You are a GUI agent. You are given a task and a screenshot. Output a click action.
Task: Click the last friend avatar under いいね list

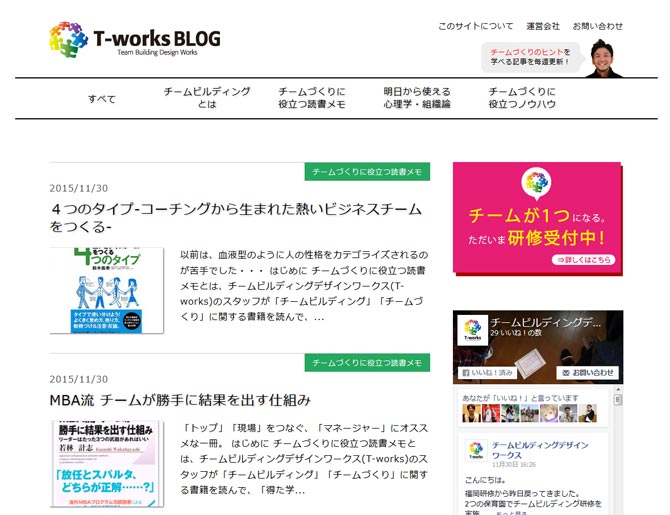588,413
